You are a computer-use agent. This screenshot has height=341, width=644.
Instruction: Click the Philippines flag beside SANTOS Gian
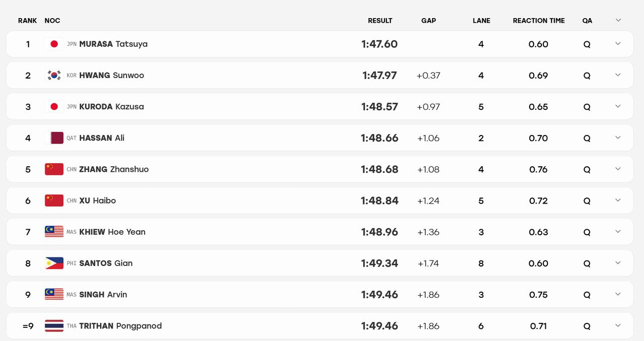click(54, 263)
